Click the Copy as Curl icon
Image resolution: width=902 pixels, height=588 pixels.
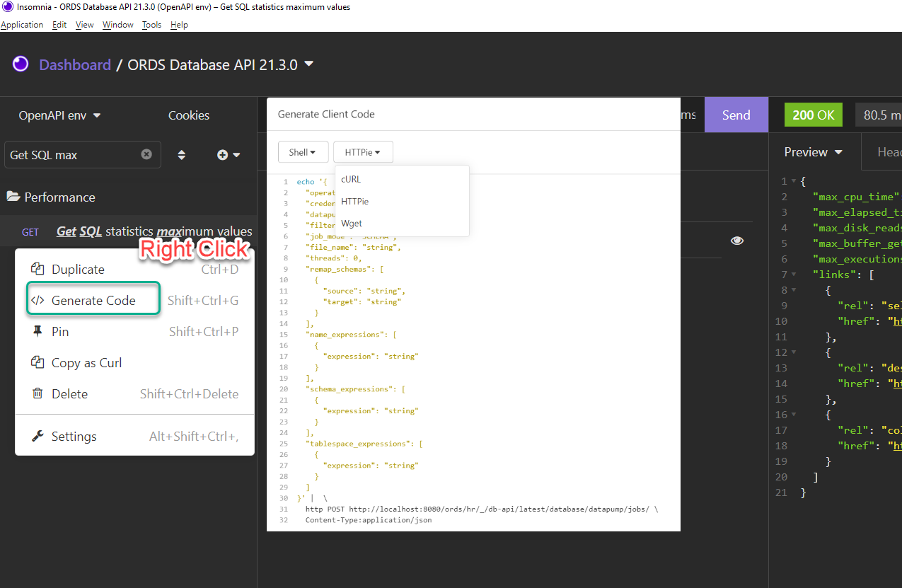(37, 362)
